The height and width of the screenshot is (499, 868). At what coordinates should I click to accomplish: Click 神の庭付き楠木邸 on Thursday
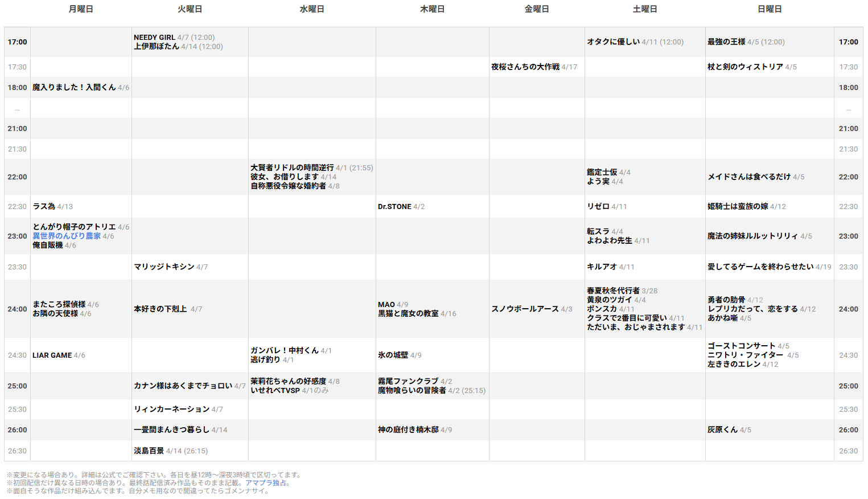click(x=408, y=430)
